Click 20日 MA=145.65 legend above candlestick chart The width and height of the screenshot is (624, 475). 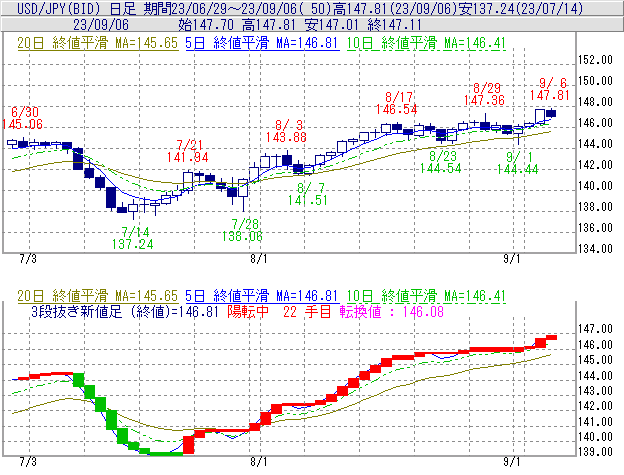point(98,43)
